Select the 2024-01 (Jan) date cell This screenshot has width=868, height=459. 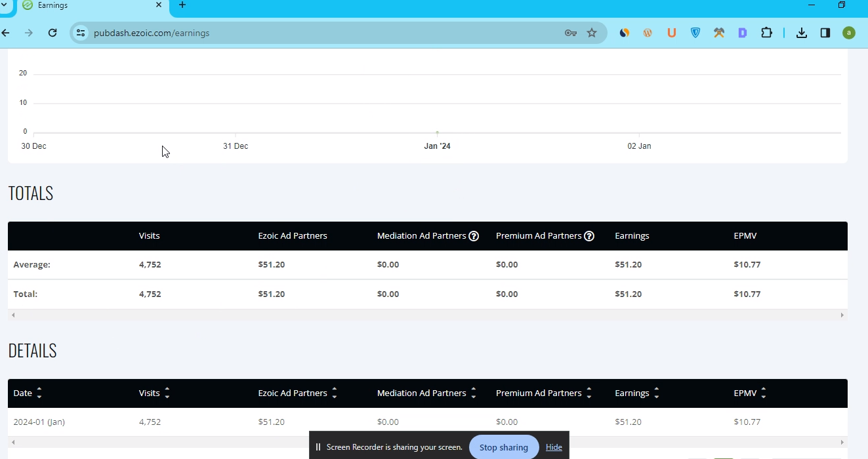pyautogui.click(x=39, y=422)
